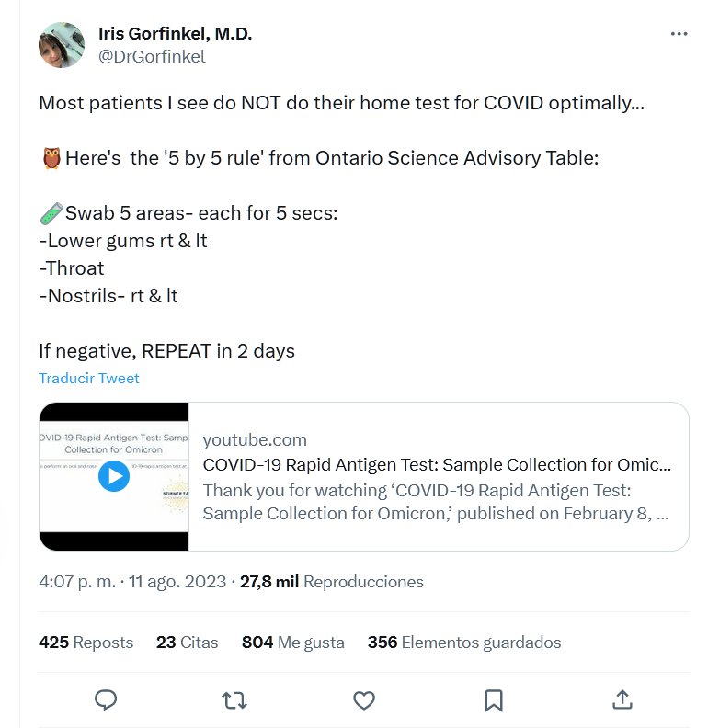
Task: Click the 27,8 mil Reproducciones view count
Action: tap(331, 582)
